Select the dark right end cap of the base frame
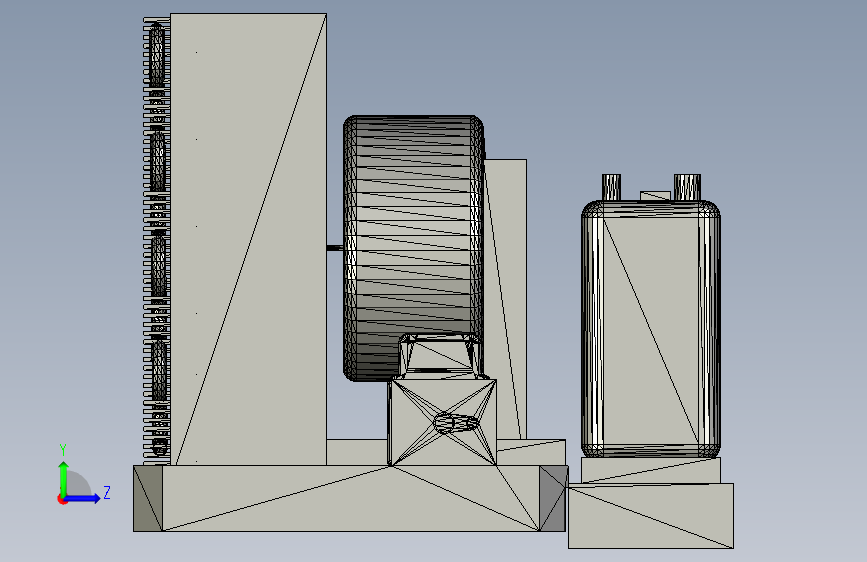The height and width of the screenshot is (562, 867). pyautogui.click(x=553, y=498)
